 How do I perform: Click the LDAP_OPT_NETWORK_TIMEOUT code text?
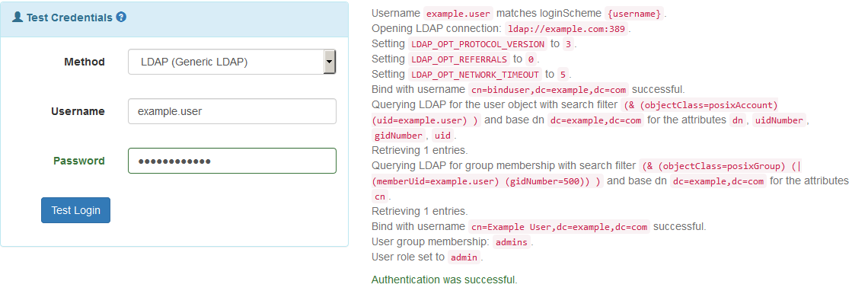click(x=475, y=75)
